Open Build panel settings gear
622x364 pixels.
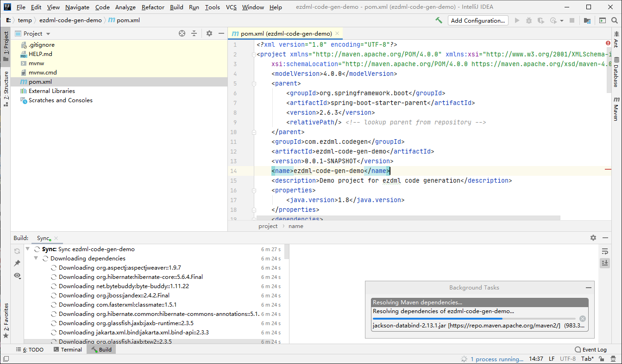tap(593, 238)
